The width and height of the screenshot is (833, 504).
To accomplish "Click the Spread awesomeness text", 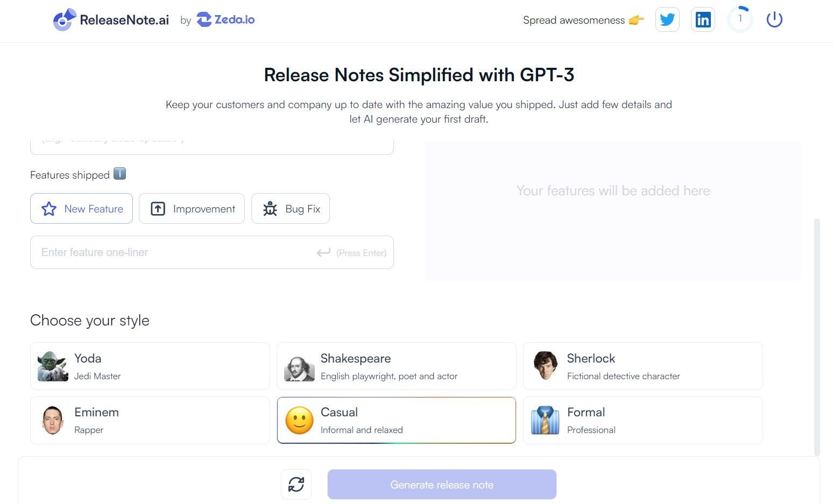I will pos(574,20).
